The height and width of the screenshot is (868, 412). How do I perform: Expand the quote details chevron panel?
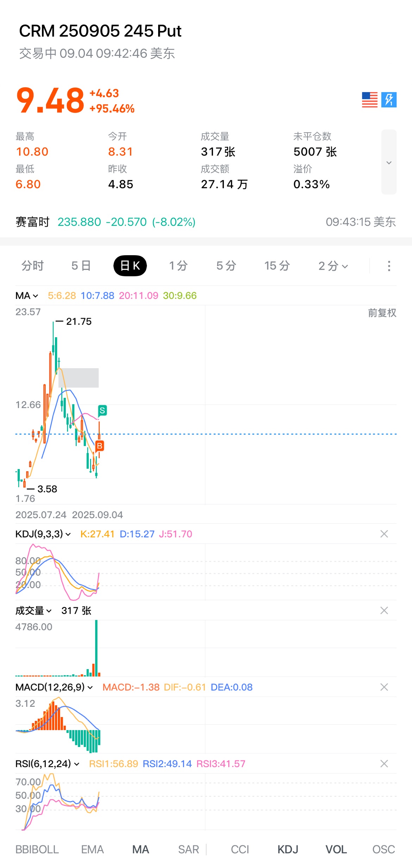pos(389,162)
